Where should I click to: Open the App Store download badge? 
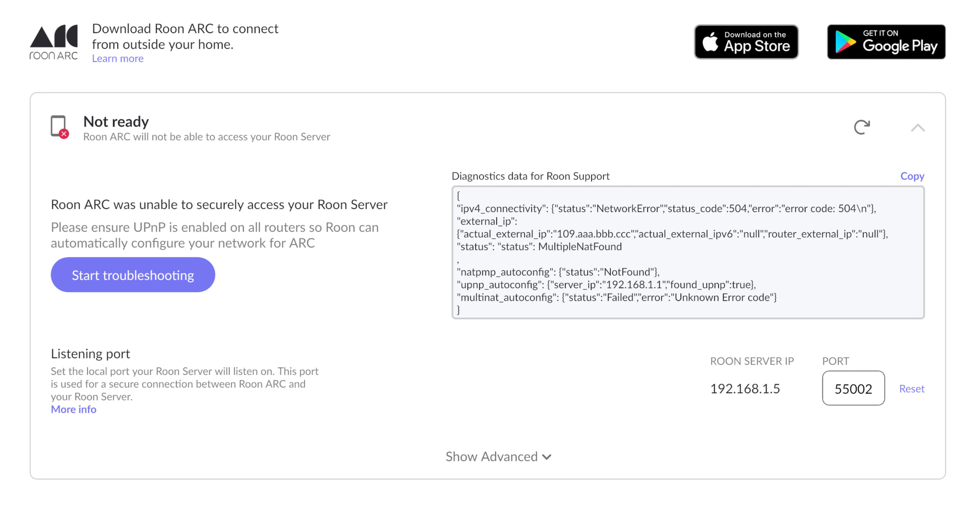click(746, 42)
